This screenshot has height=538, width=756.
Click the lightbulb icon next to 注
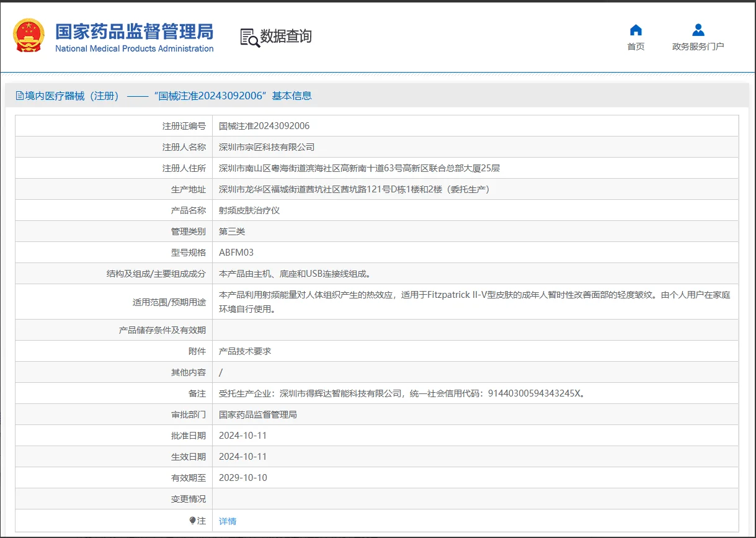point(192,521)
